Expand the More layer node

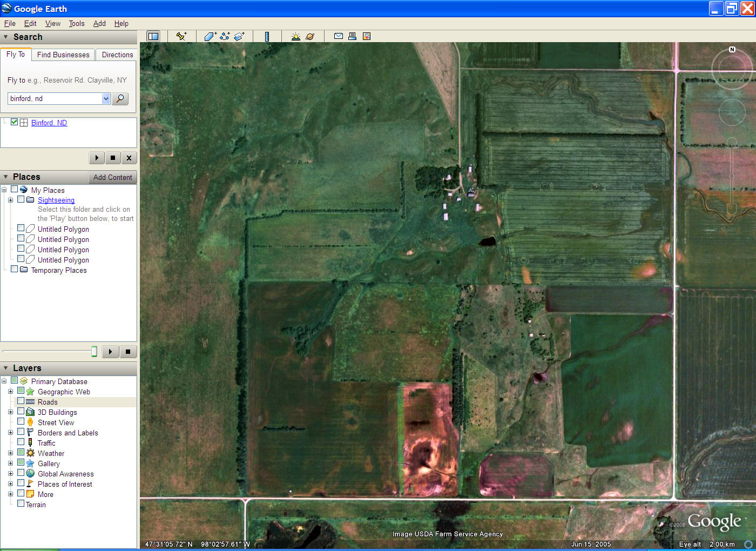pos(10,494)
